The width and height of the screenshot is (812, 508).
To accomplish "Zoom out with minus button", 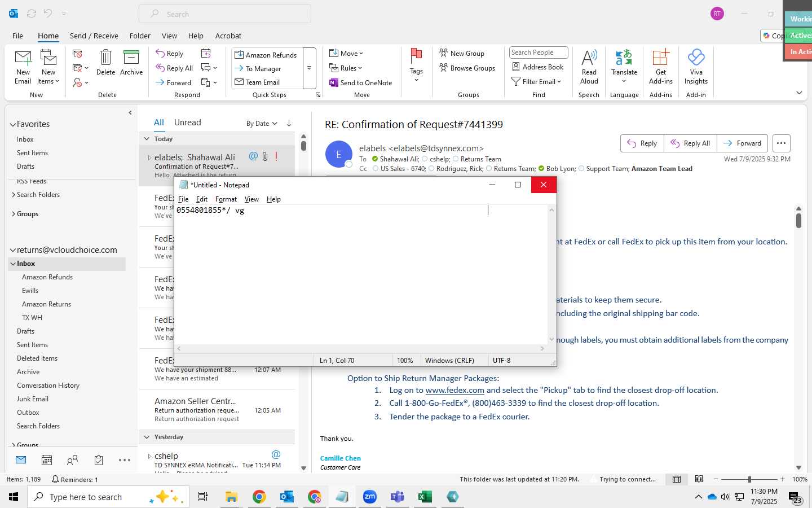I will point(716,479).
